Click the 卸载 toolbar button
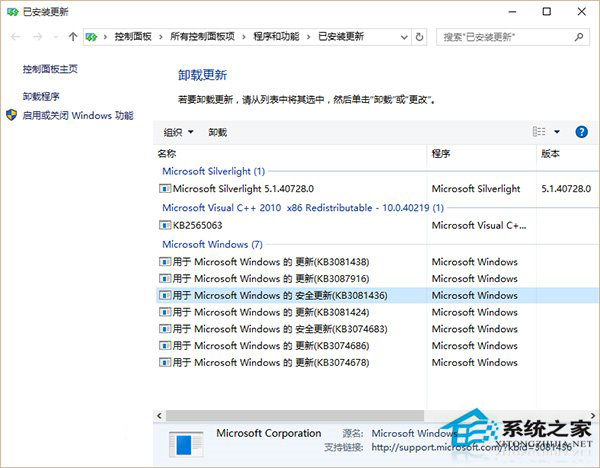This screenshot has height=468, width=600. point(218,132)
